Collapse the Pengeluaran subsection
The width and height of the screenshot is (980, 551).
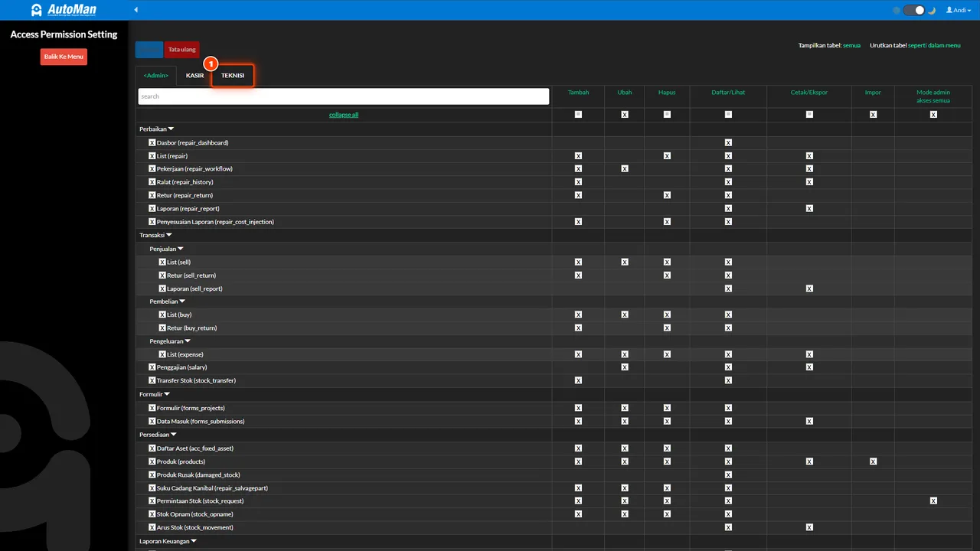point(170,341)
